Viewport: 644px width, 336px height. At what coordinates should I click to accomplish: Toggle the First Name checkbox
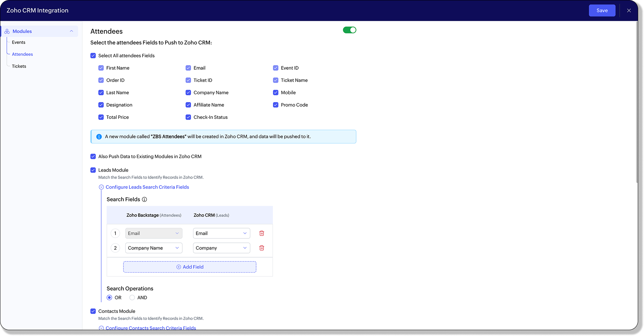tap(101, 68)
